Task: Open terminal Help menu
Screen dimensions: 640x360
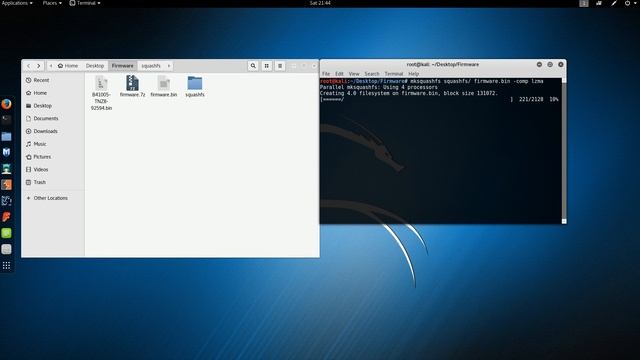Action: point(413,74)
